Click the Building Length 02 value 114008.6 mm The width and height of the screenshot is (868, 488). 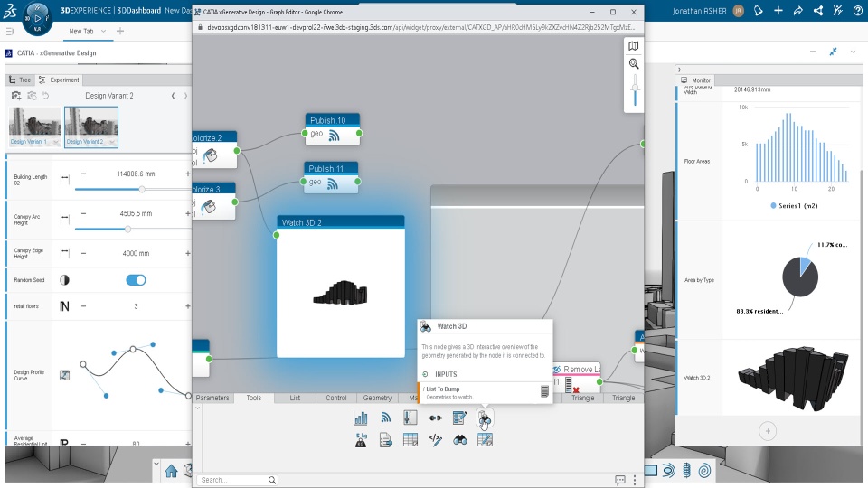136,174
